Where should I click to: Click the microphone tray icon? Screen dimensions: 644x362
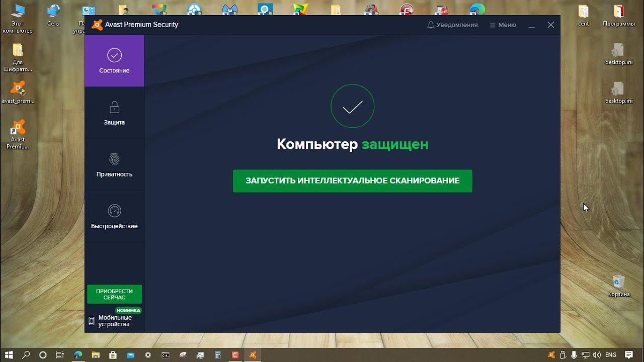[574, 355]
